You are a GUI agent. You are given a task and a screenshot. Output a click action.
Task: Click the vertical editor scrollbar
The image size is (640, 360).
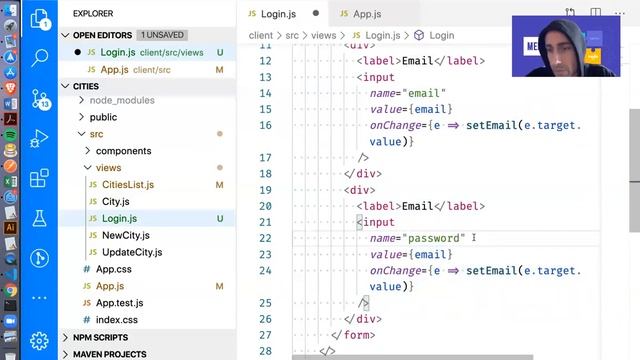pos(634,170)
